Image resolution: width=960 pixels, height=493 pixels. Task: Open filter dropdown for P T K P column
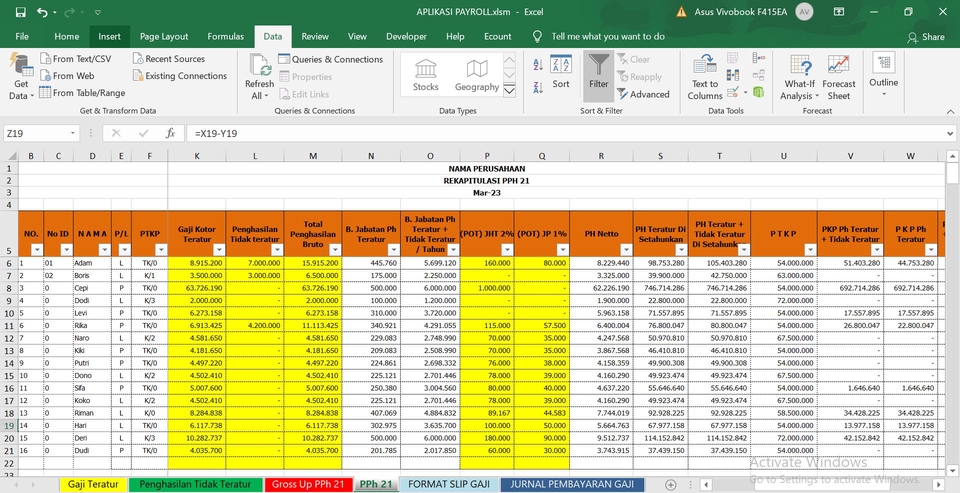coord(809,250)
